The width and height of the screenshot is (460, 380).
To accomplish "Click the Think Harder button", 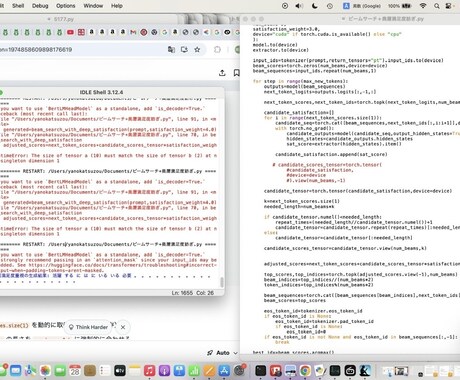I will 88,327.
